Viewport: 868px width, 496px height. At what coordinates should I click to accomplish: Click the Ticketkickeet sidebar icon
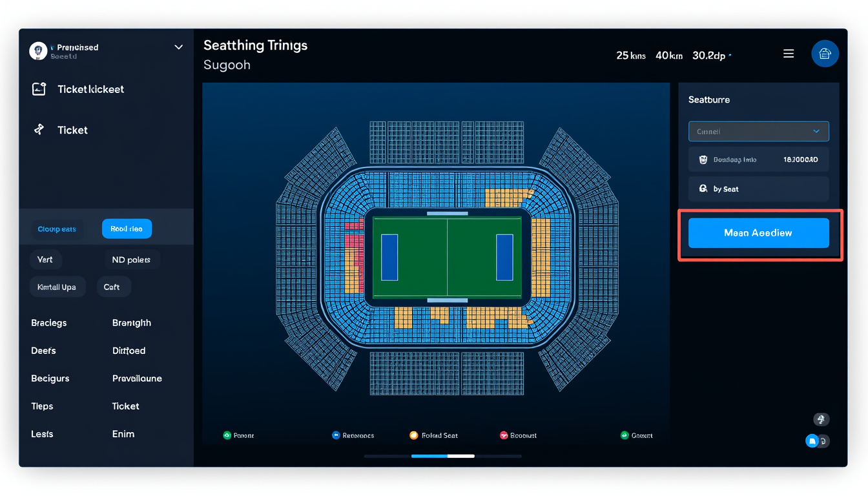(39, 89)
